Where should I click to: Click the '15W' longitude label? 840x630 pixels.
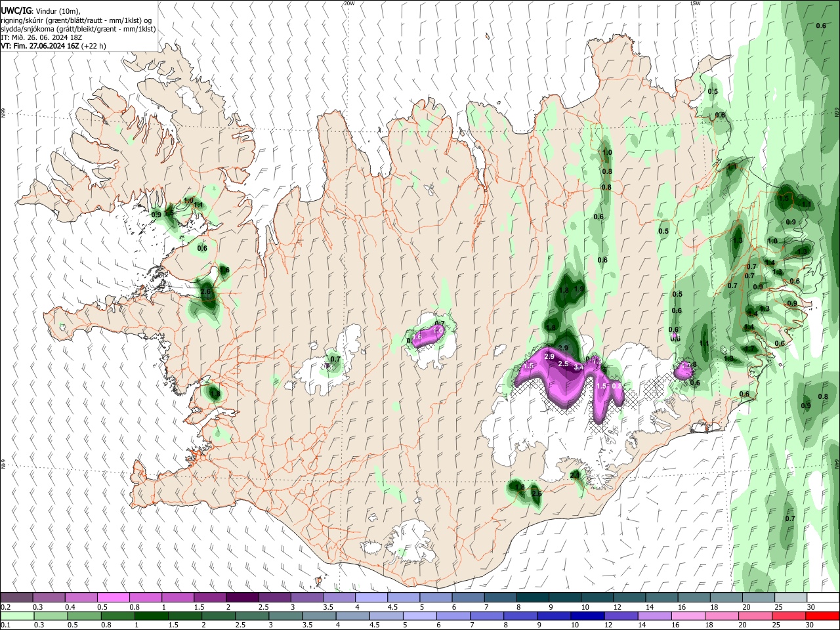695,3
